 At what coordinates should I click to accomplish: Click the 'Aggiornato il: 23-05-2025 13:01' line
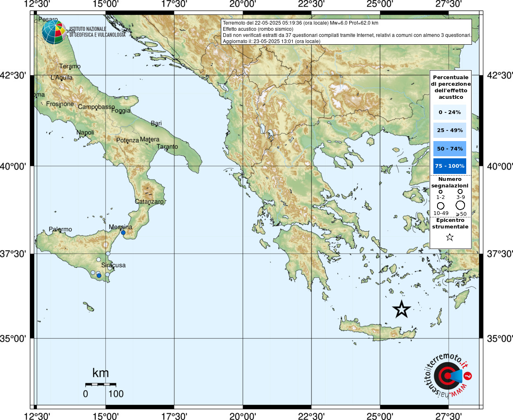pyautogui.click(x=272, y=41)
